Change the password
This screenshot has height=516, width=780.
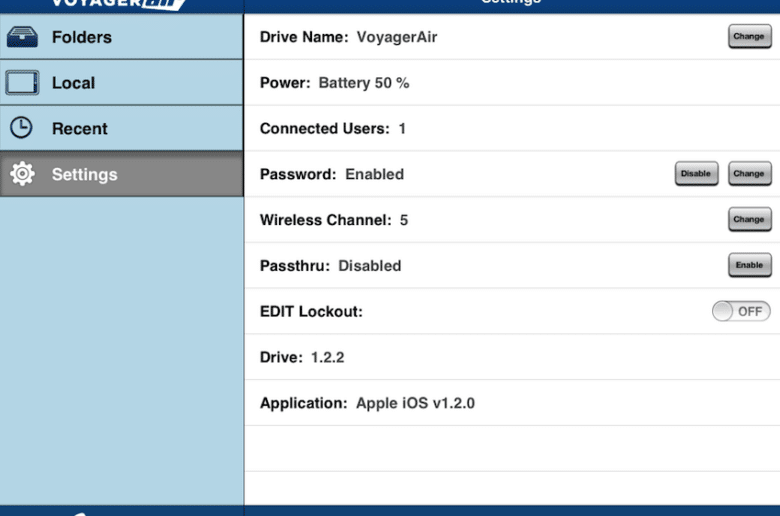pos(750,174)
